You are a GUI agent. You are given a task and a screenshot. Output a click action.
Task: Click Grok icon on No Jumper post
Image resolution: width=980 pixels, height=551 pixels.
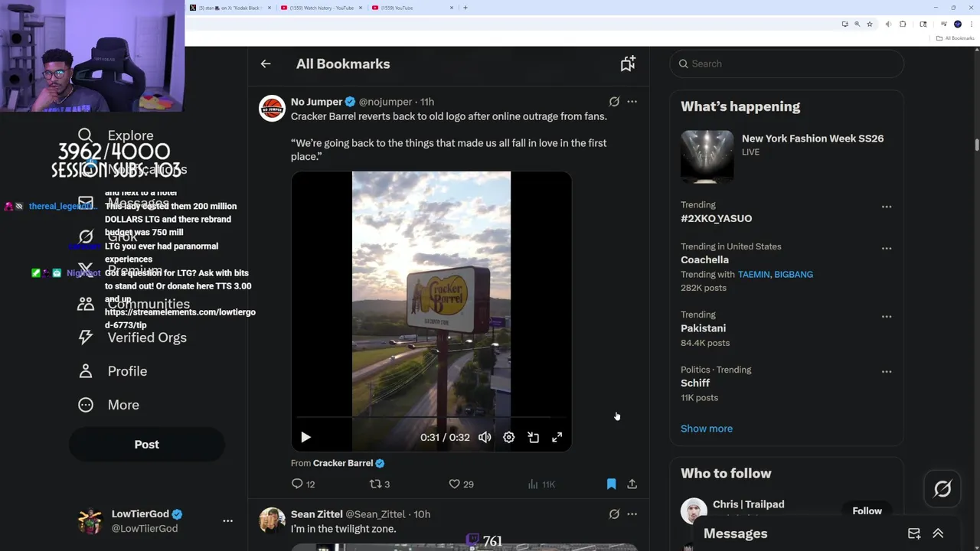point(614,102)
